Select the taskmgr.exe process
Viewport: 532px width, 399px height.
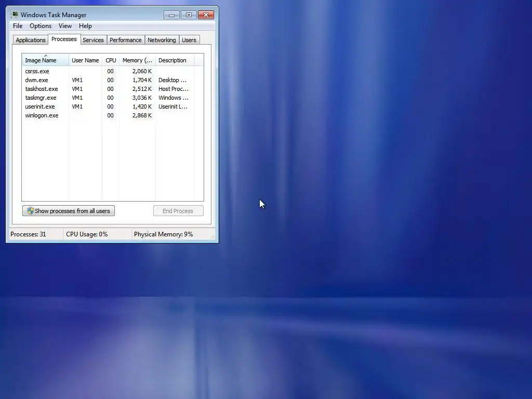pos(113,98)
